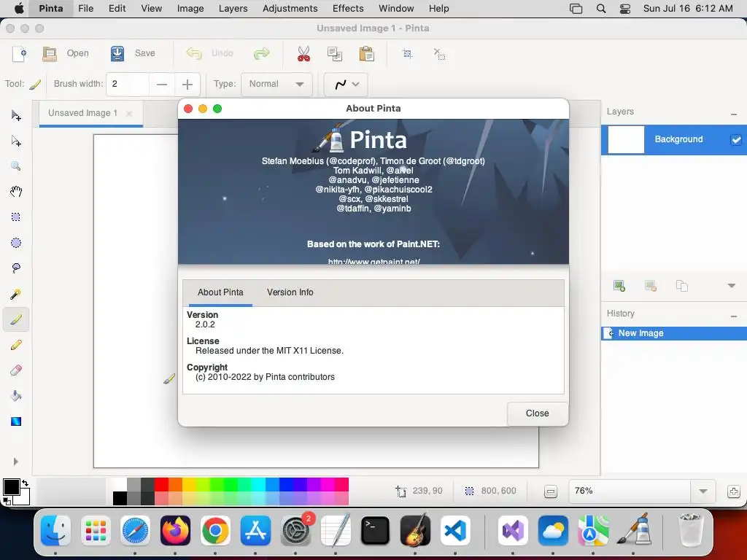Image resolution: width=747 pixels, height=560 pixels.
Task: Open the Layers menu
Action: (233, 9)
